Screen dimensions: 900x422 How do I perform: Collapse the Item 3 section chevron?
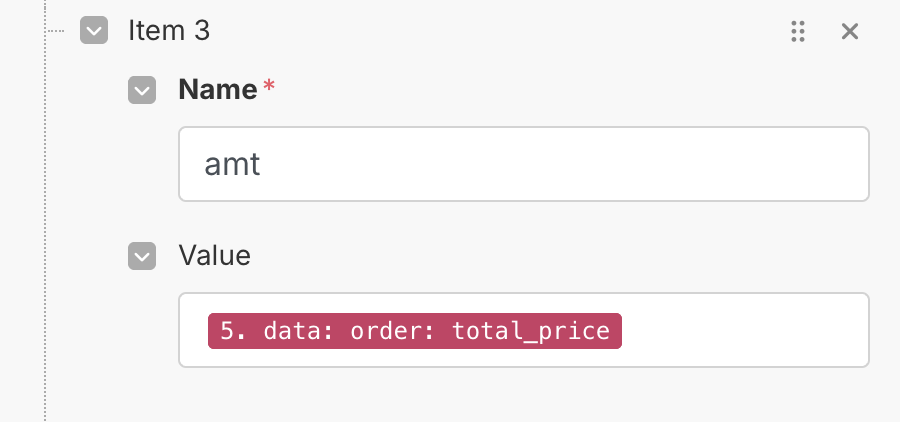[x=94, y=31]
